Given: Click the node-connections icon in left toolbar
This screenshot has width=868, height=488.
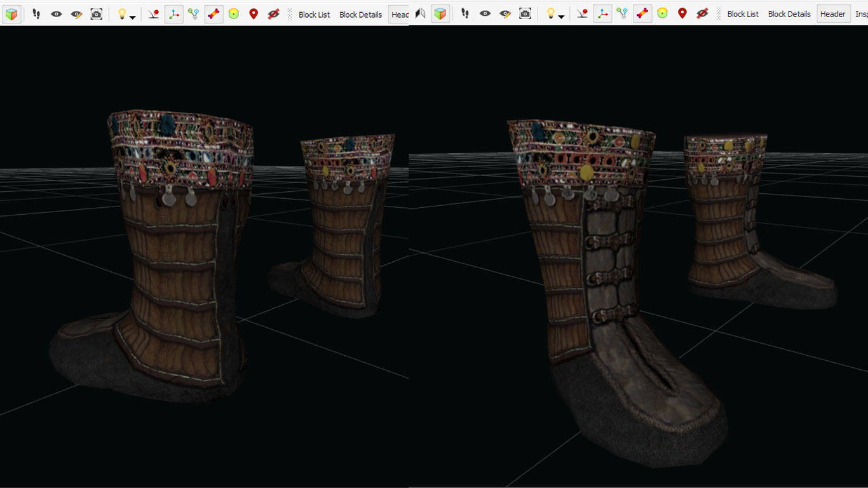Looking at the screenshot, I should [x=193, y=14].
